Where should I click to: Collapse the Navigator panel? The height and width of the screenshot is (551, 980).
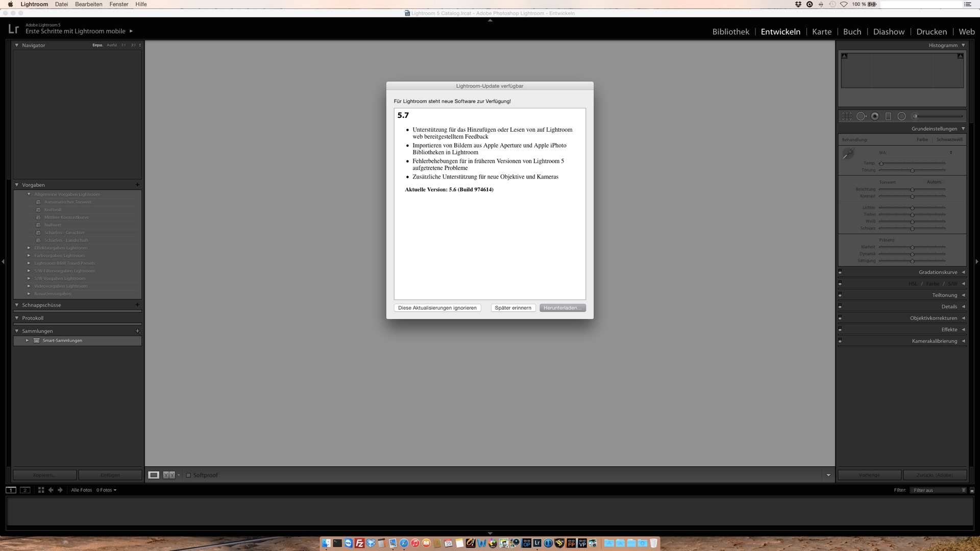tap(17, 45)
